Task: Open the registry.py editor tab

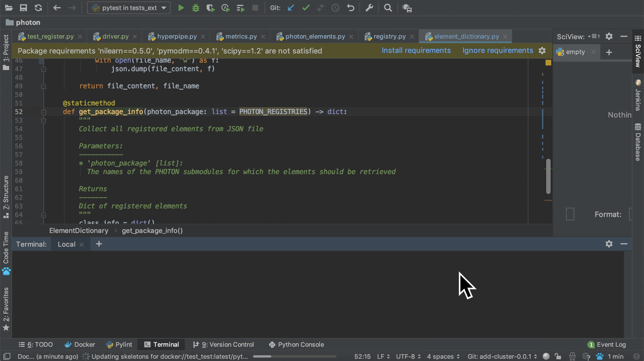Action: [x=390, y=36]
